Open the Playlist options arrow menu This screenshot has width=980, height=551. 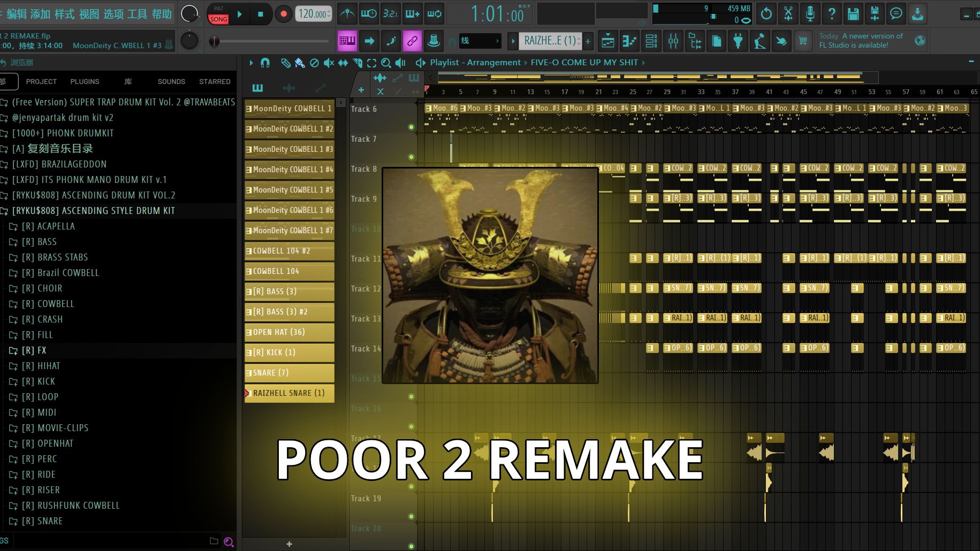point(251,63)
